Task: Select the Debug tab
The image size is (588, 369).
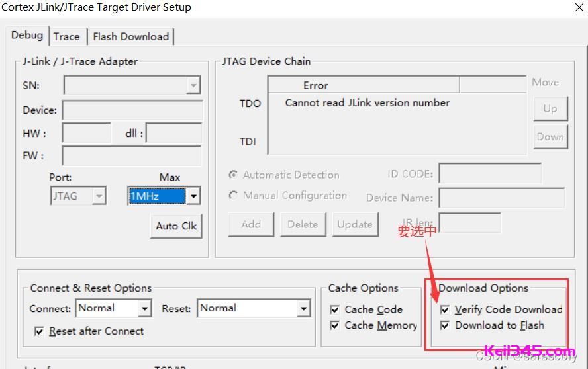Action: 27,36
